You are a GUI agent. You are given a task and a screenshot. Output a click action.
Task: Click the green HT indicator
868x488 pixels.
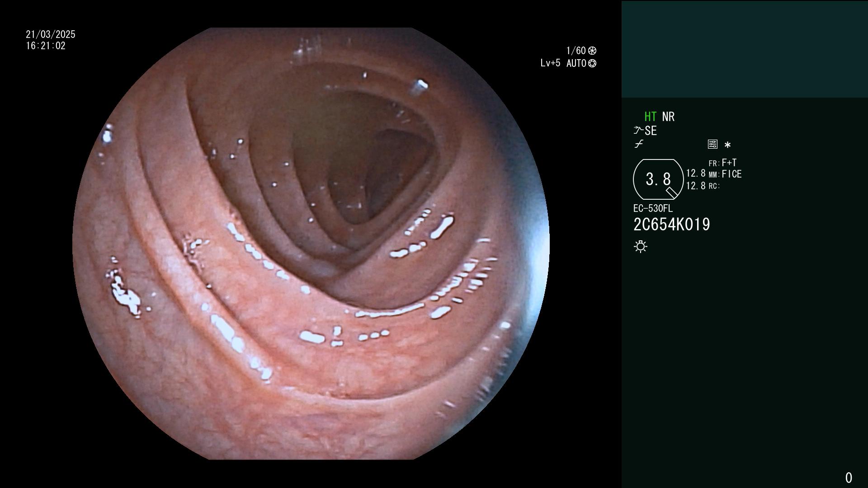pos(650,117)
